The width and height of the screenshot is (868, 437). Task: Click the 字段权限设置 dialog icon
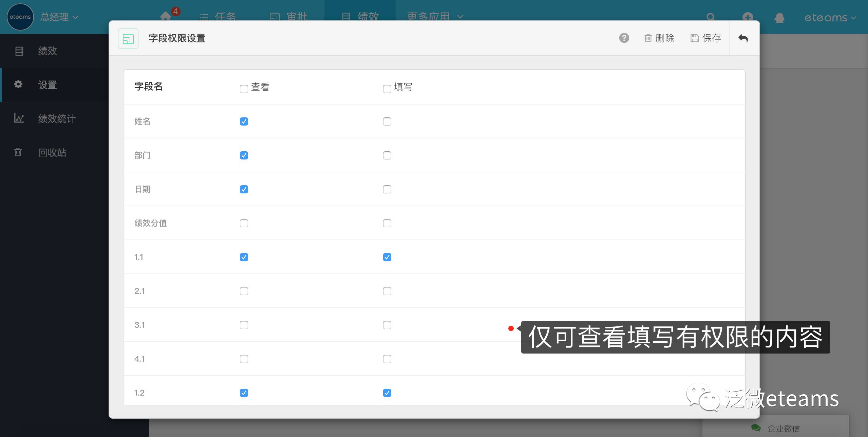128,39
